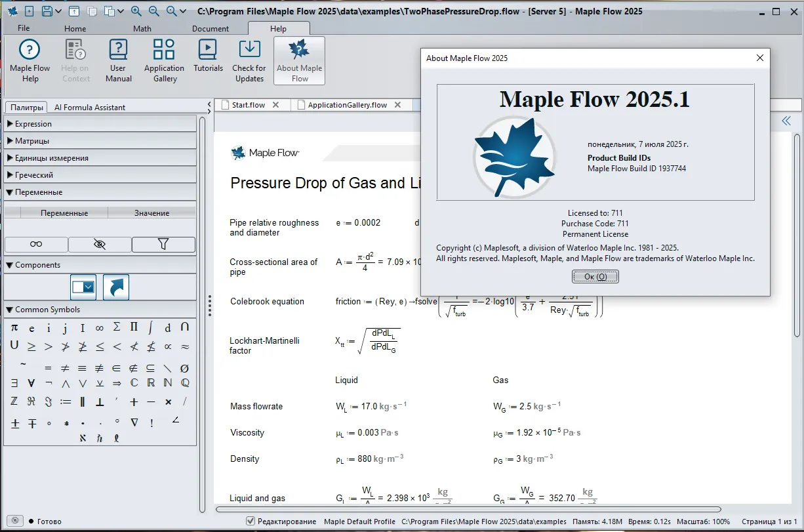Collapse the Common Symbols palette

pos(100,309)
